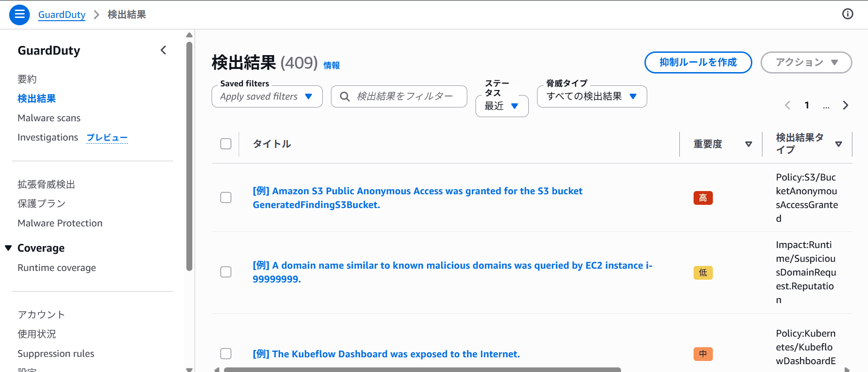Sort by 検出結果タイプ column arrow

pos(839,144)
